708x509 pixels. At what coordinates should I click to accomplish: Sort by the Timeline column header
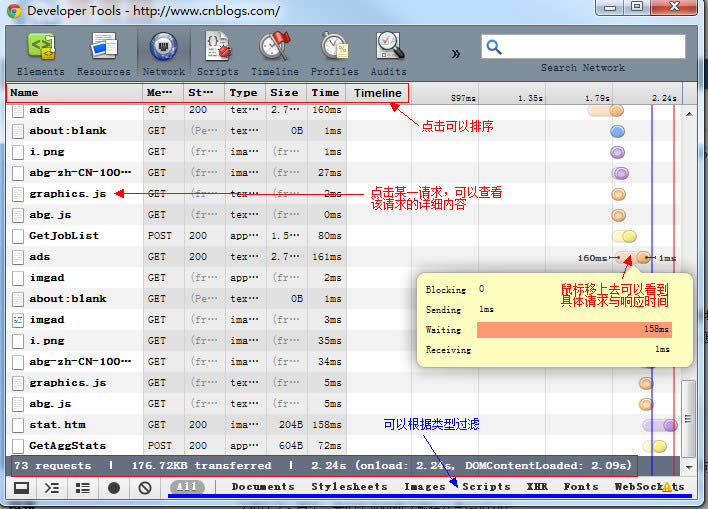[x=377, y=93]
